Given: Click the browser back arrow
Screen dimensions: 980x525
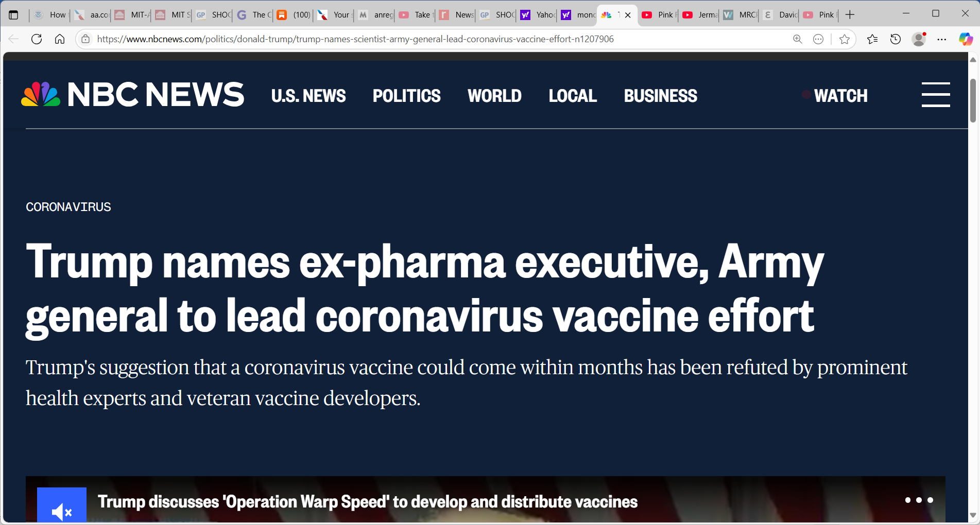Looking at the screenshot, I should [x=13, y=39].
